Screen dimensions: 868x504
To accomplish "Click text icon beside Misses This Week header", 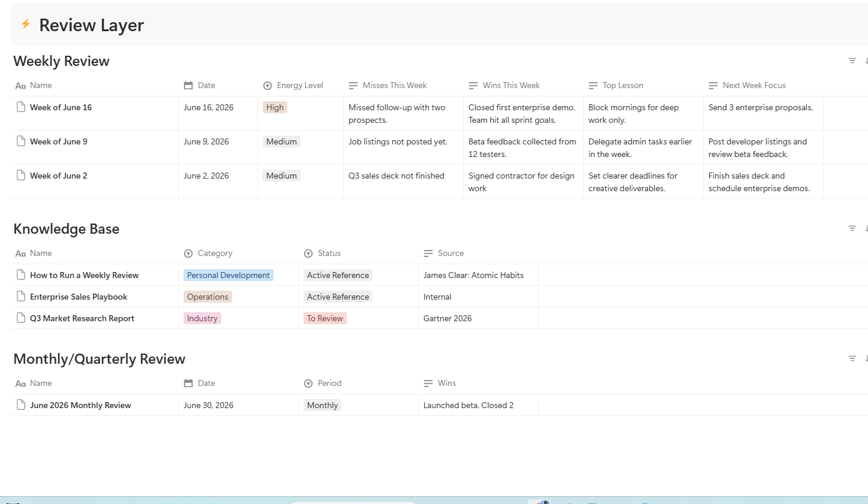I will point(353,86).
